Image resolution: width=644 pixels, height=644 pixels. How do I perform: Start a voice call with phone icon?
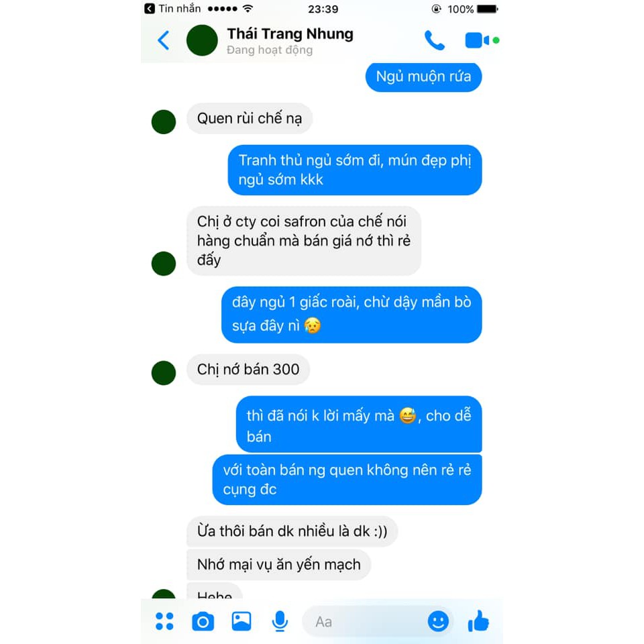[435, 40]
